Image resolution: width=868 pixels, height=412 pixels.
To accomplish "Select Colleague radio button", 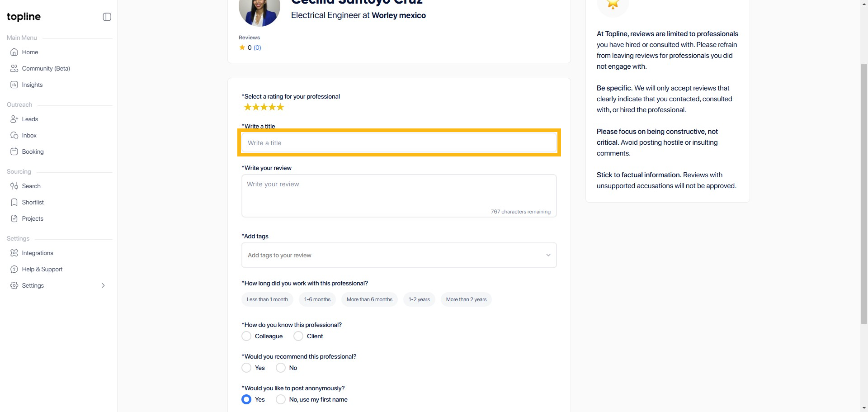I will (246, 336).
